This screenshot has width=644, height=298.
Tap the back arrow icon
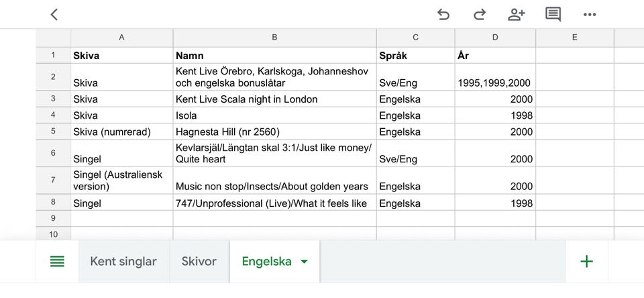click(x=54, y=14)
